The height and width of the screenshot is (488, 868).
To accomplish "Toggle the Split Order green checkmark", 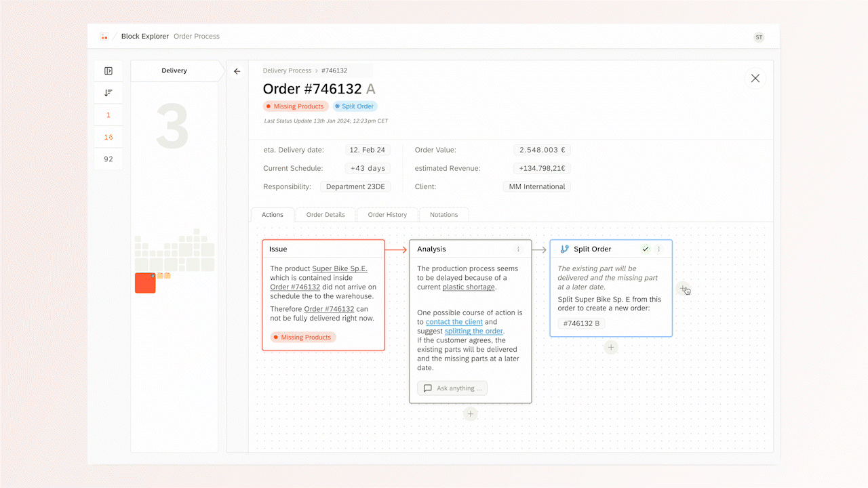I will click(x=646, y=249).
